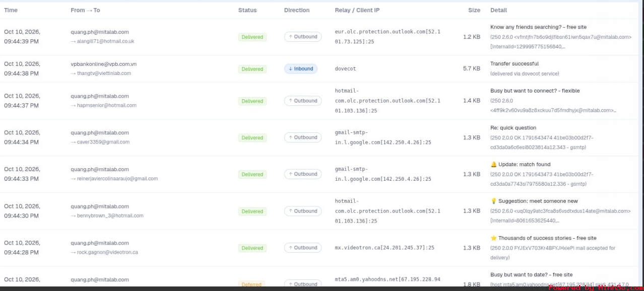644x291 pixels.
Task: Click the Relay / Client IP column header
Action: (x=357, y=10)
